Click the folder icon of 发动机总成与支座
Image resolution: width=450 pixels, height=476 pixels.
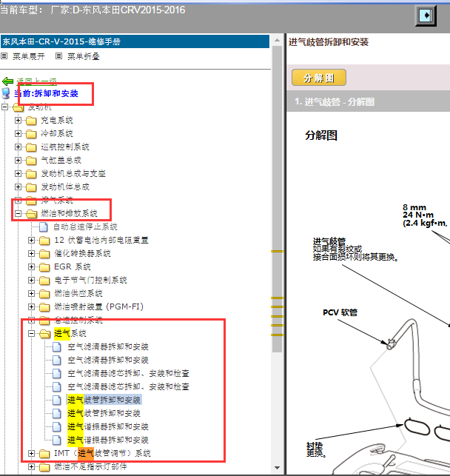click(x=31, y=174)
